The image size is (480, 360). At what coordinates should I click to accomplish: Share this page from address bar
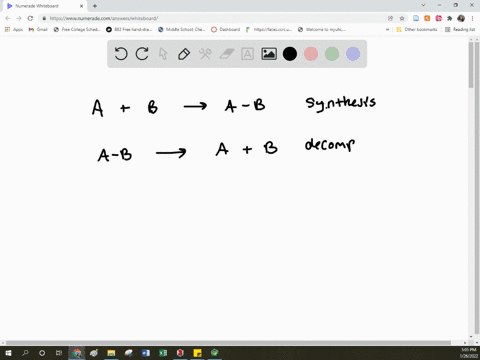click(x=390, y=18)
